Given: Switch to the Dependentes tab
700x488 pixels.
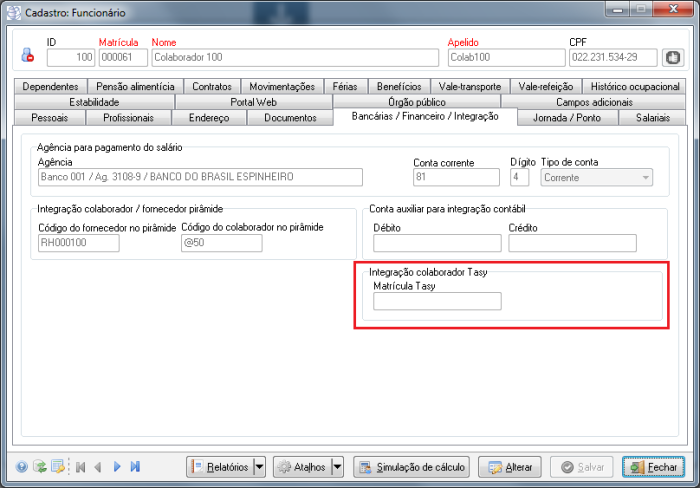Looking at the screenshot, I should (x=49, y=87).
